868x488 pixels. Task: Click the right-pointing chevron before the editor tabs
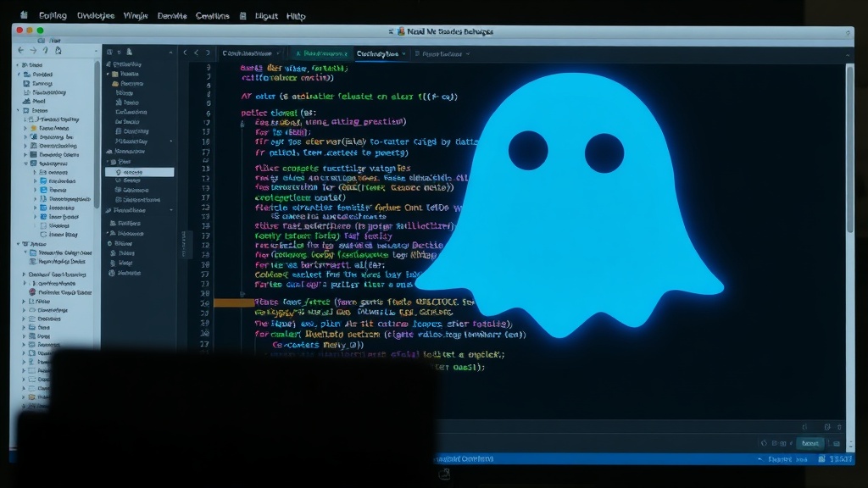[208, 53]
